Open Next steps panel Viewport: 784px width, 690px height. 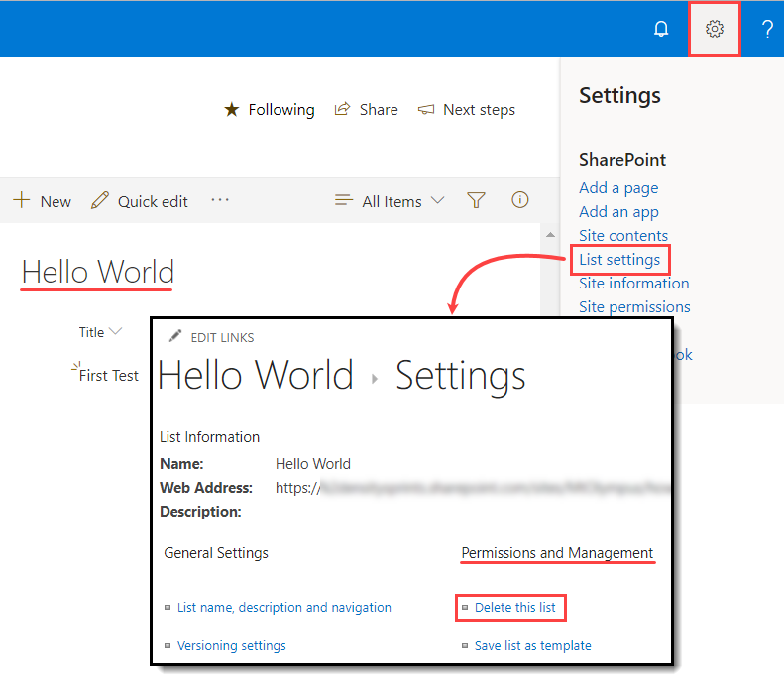[x=467, y=110]
